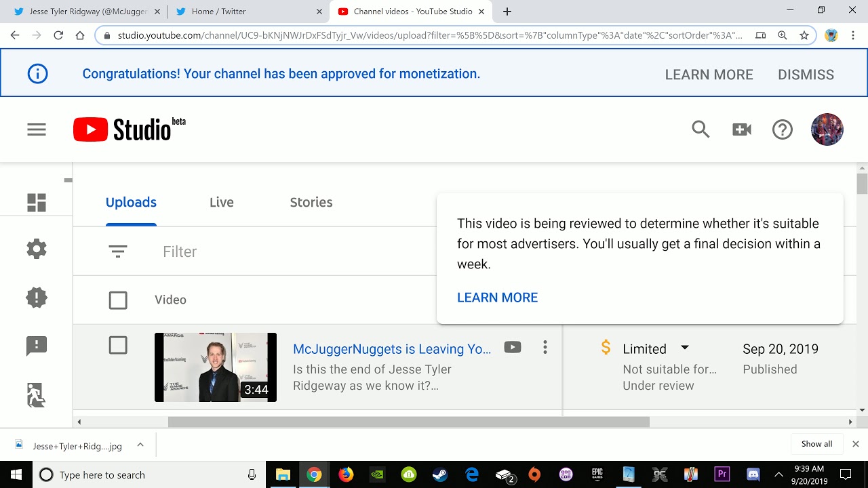This screenshot has width=868, height=488.
Task: Open File Explorer from the taskbar
Action: (x=283, y=474)
